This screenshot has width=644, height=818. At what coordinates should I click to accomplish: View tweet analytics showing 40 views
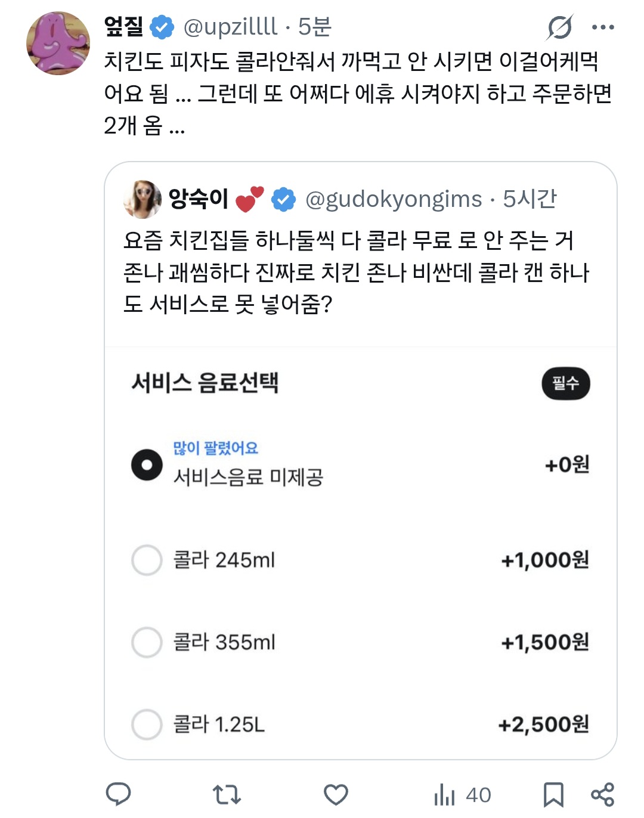(462, 795)
